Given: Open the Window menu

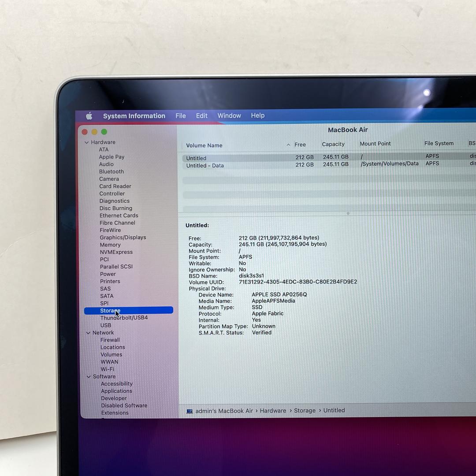Looking at the screenshot, I should [229, 115].
